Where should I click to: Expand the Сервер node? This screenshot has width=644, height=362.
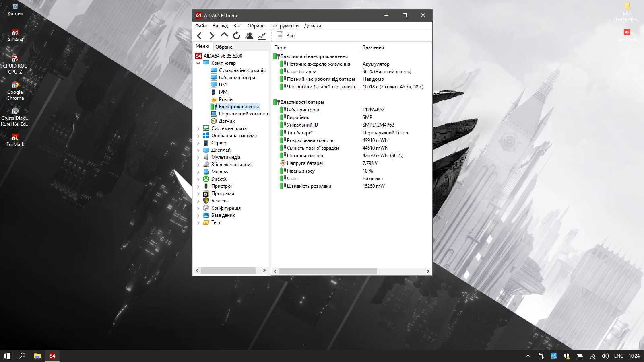198,143
